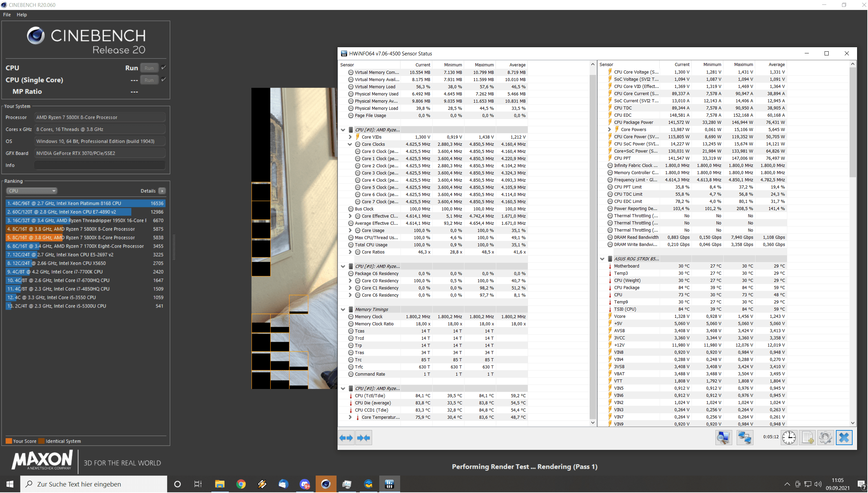Screen dimensions: 868x493
Task: Click the Current column header in left sensor pane
Action: coord(416,65)
